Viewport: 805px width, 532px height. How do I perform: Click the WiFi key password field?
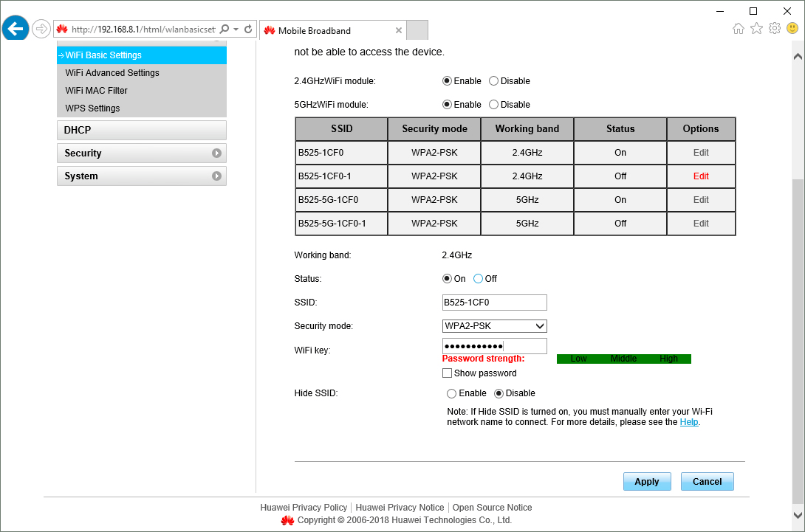coord(494,346)
